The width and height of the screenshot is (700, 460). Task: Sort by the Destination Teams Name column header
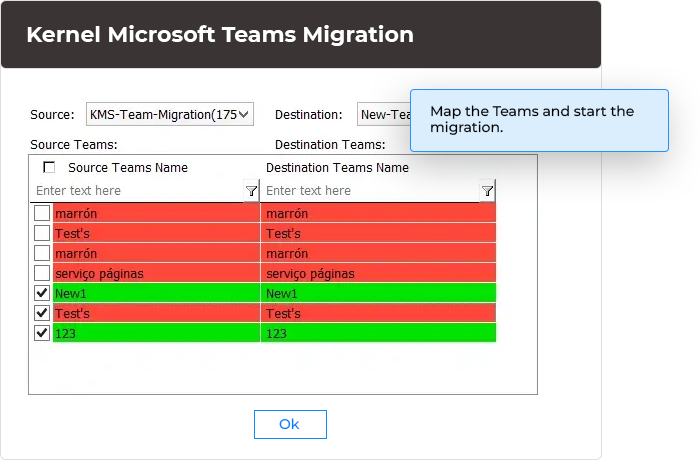click(338, 167)
